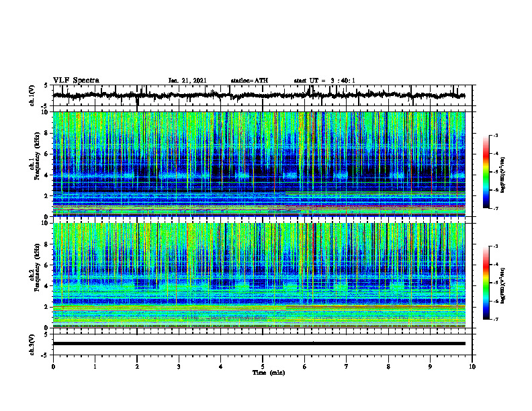Image resolution: width=532 pixels, height=411 pixels.
Task: Click time axis tick label "4"
Action: point(221,367)
